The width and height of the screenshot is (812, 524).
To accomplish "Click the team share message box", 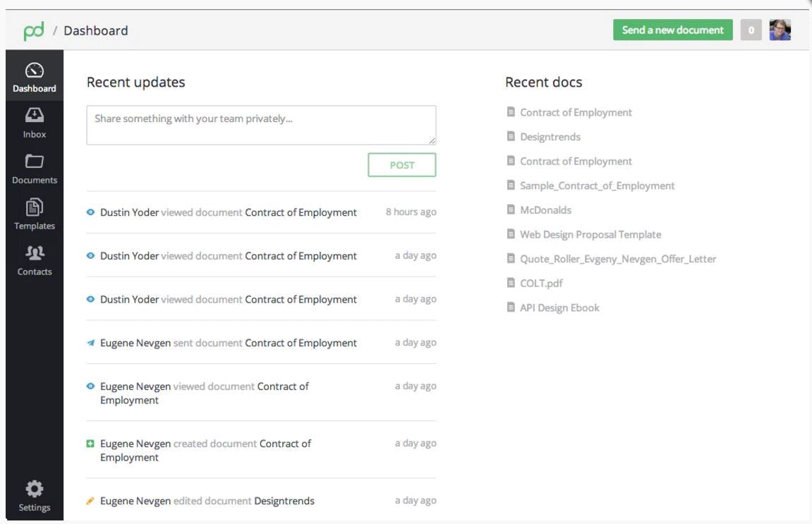I will [x=261, y=125].
